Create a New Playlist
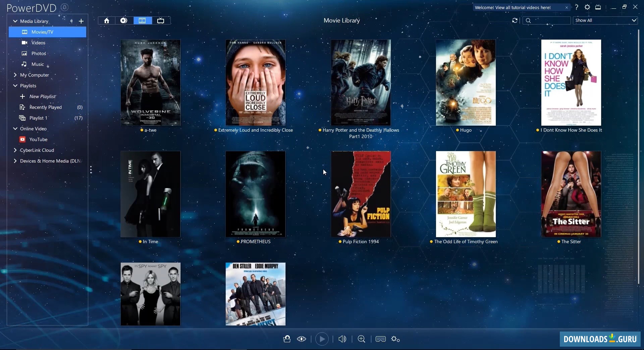 (43, 96)
